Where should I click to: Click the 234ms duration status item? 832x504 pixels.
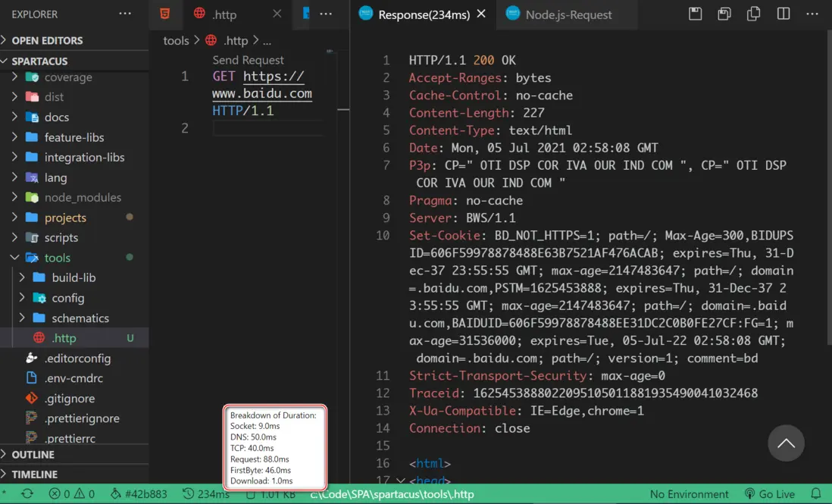point(206,494)
